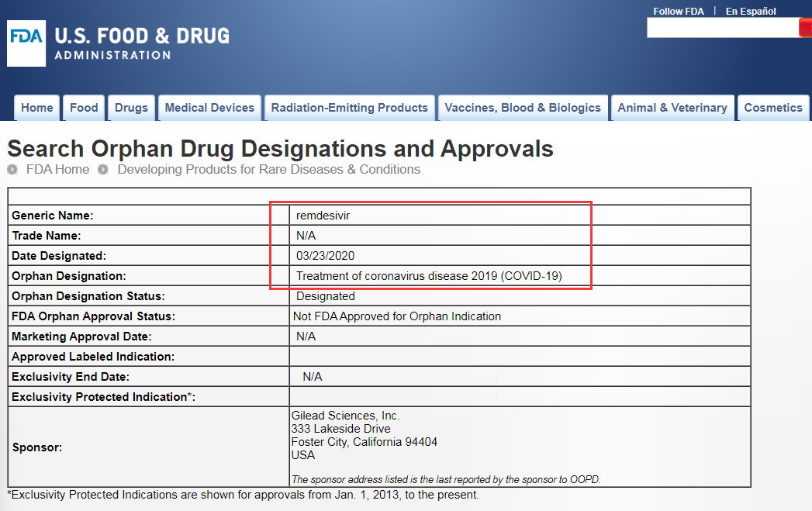Click the Follow FDA link
Viewport: 812px width, 511px height.
point(679,12)
